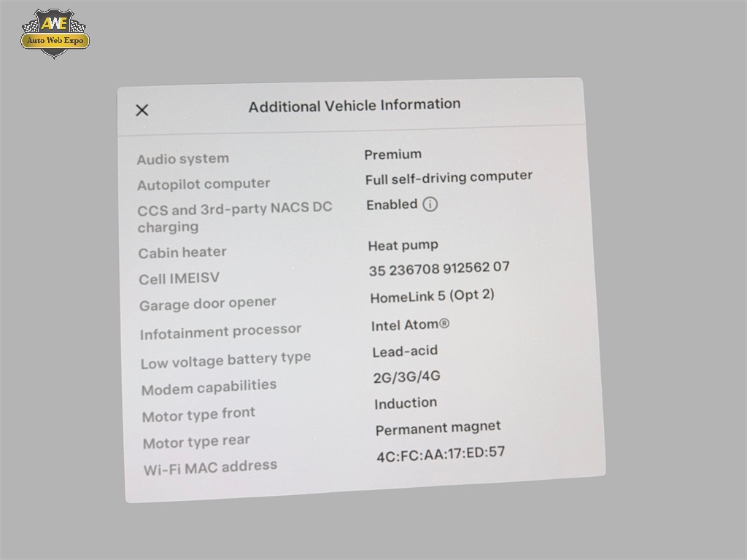Select the Modem capabilities label
Screen dimensions: 747x560
click(209, 387)
